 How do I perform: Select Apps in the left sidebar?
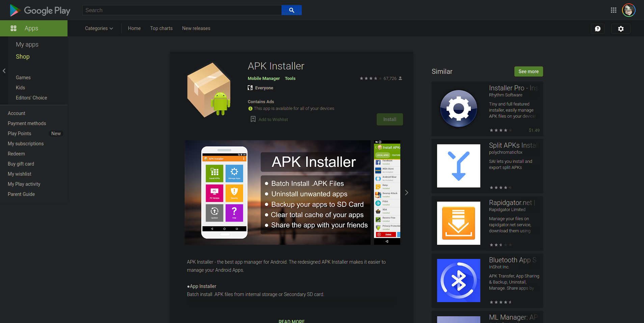click(x=34, y=28)
